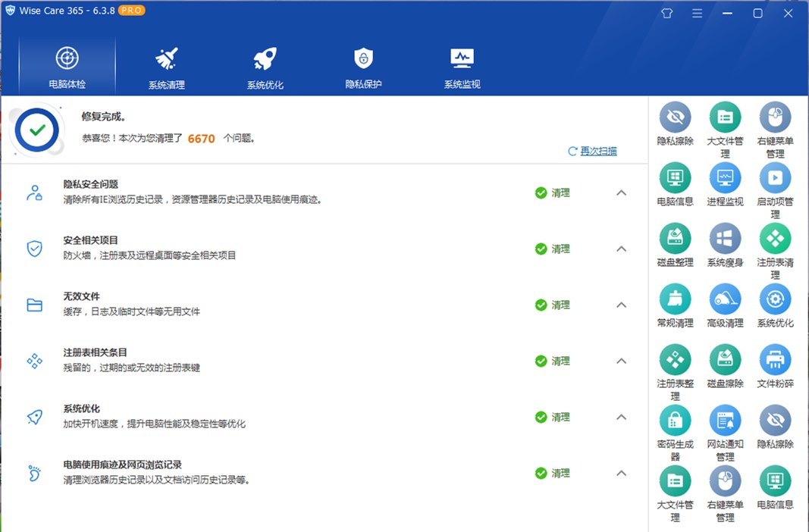
Task: Click the large blue checkmark status icon
Action: pos(37,130)
